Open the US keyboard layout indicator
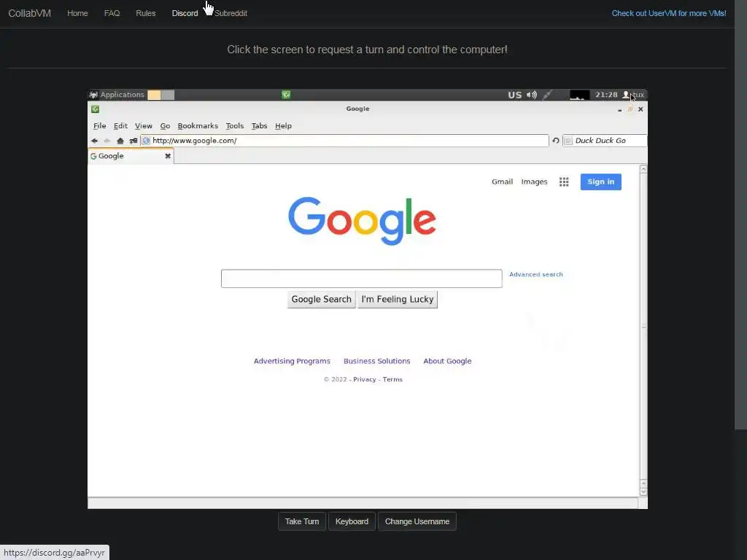This screenshot has height=560, width=747. coord(514,95)
